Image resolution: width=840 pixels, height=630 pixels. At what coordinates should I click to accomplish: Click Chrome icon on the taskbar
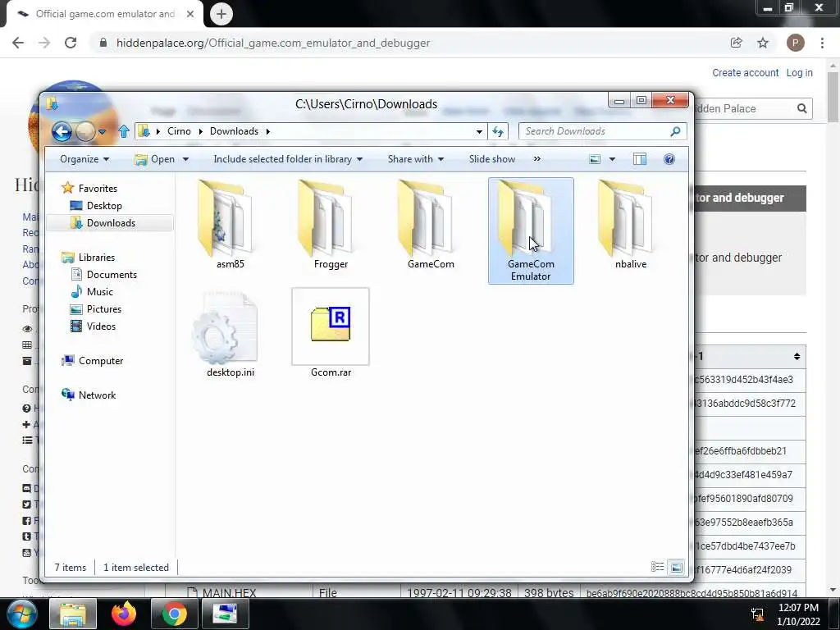coord(174,614)
